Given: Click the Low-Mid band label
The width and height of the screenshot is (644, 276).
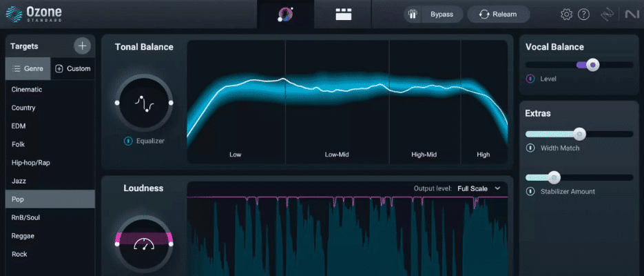Looking at the screenshot, I should pos(337,155).
